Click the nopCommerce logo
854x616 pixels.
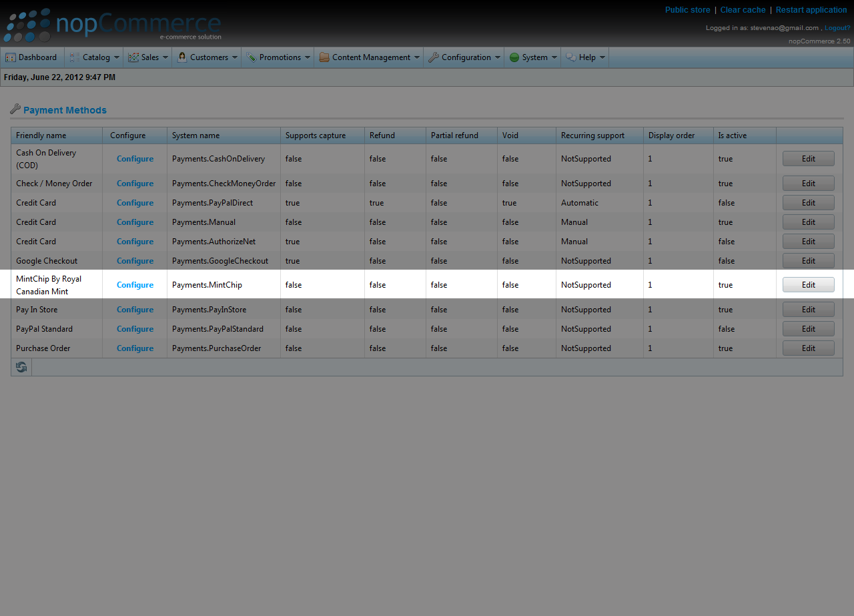click(x=112, y=25)
